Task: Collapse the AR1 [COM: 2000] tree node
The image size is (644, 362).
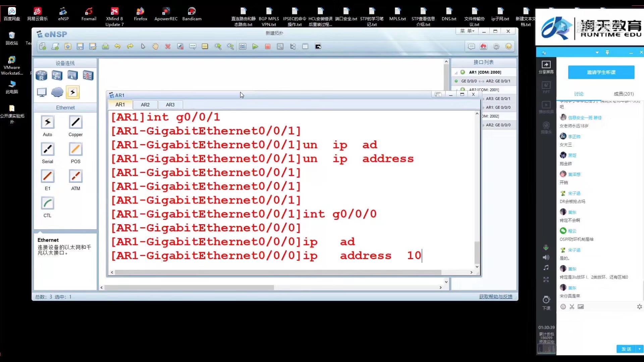Action: coord(456,72)
